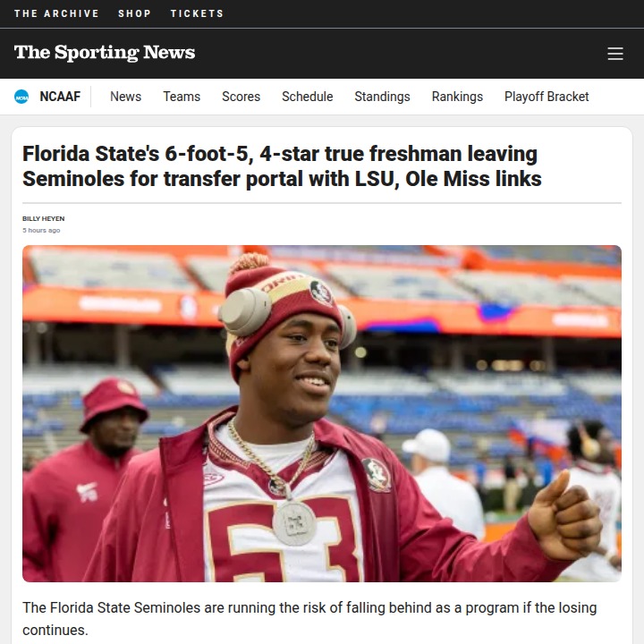This screenshot has height=644, width=644.
Task: Open the Schedule tab
Action: (307, 97)
